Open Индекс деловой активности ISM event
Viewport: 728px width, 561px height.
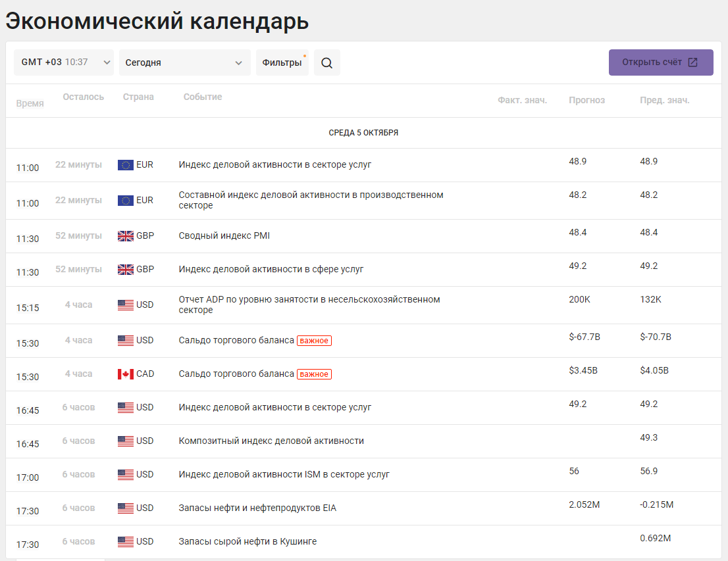click(284, 475)
